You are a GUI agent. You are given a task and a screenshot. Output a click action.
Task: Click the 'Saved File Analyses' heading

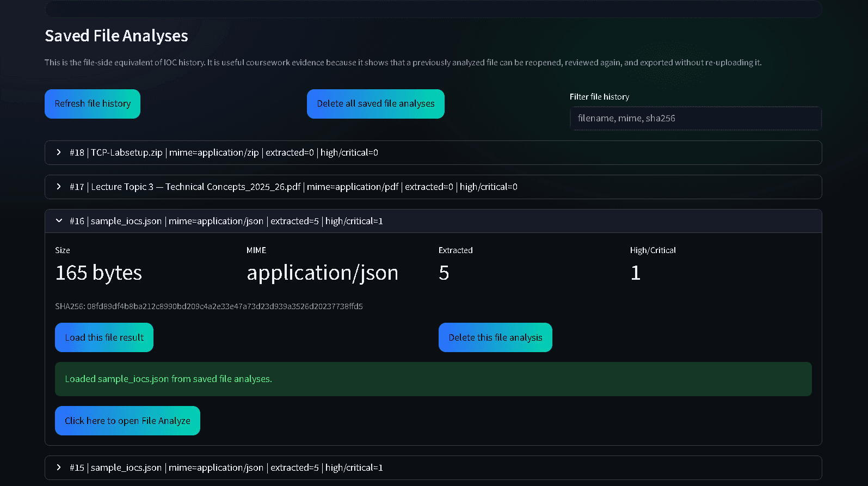[116, 36]
